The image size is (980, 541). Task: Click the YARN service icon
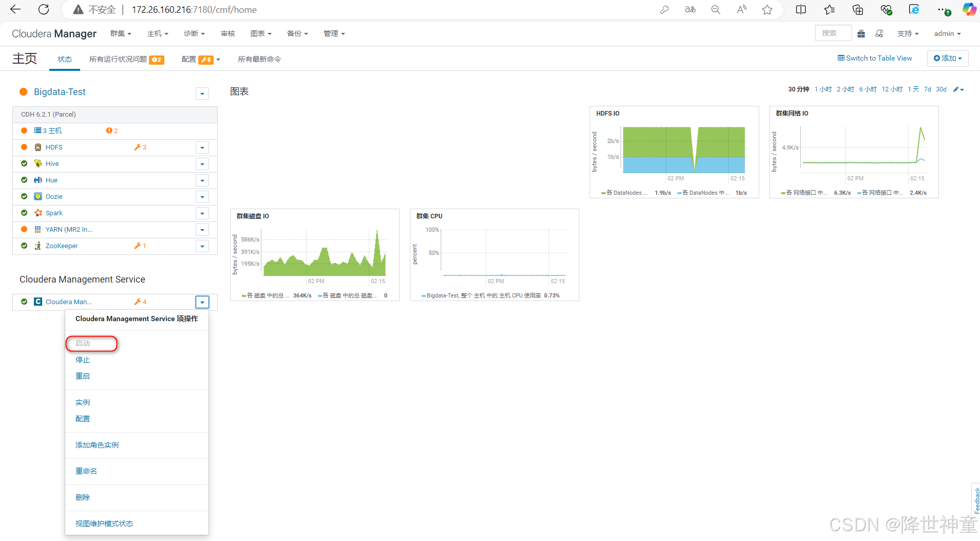38,230
